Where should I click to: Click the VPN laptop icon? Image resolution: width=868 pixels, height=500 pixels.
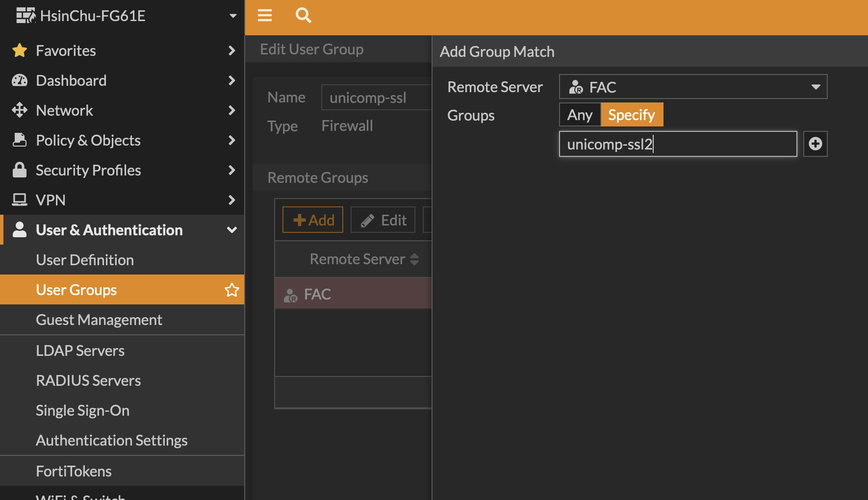click(20, 200)
